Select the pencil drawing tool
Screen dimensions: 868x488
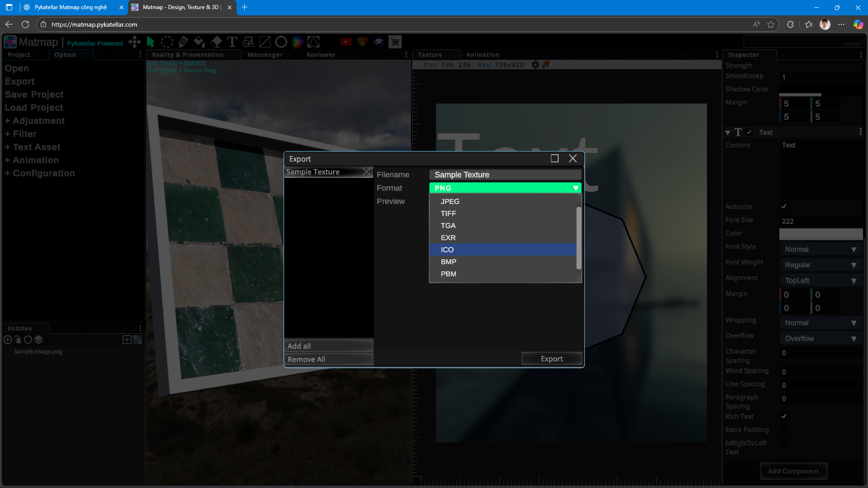[x=183, y=42]
